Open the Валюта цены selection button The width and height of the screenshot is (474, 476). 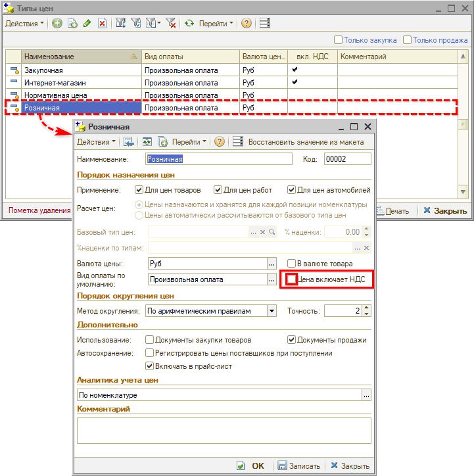[x=272, y=264]
